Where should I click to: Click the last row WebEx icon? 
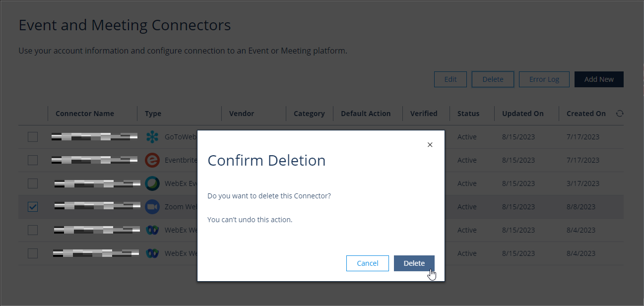click(x=152, y=253)
